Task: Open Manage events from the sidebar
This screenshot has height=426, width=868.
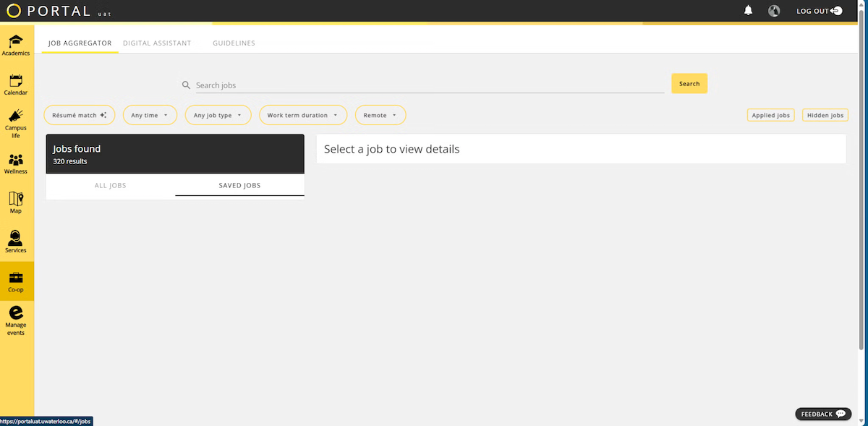Action: 16,320
